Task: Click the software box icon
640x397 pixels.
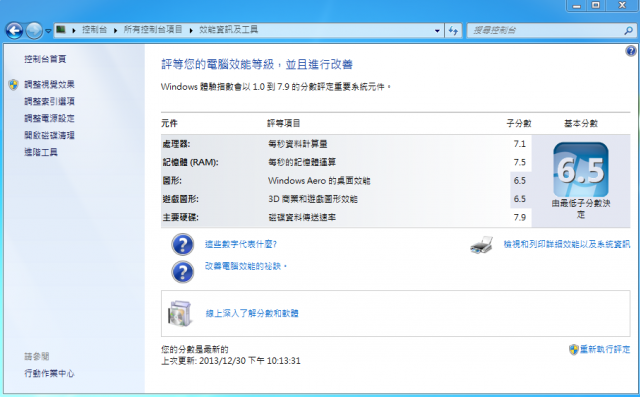Action: click(x=180, y=313)
